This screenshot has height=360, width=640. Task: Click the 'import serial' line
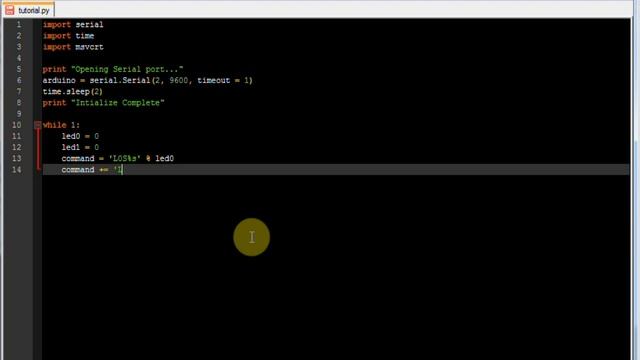pos(73,24)
